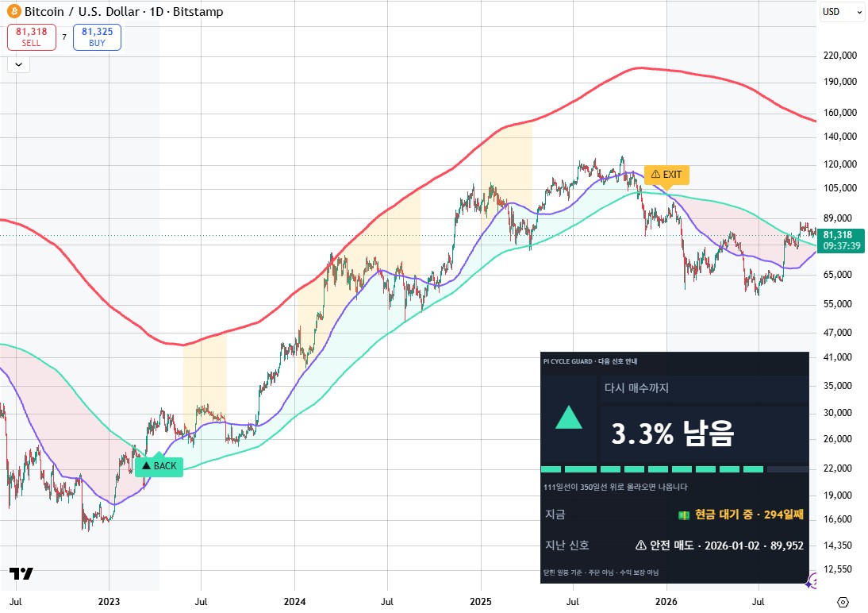This screenshot has width=868, height=613.
Task: Click the 30,000 price axis label
Action: (839, 412)
